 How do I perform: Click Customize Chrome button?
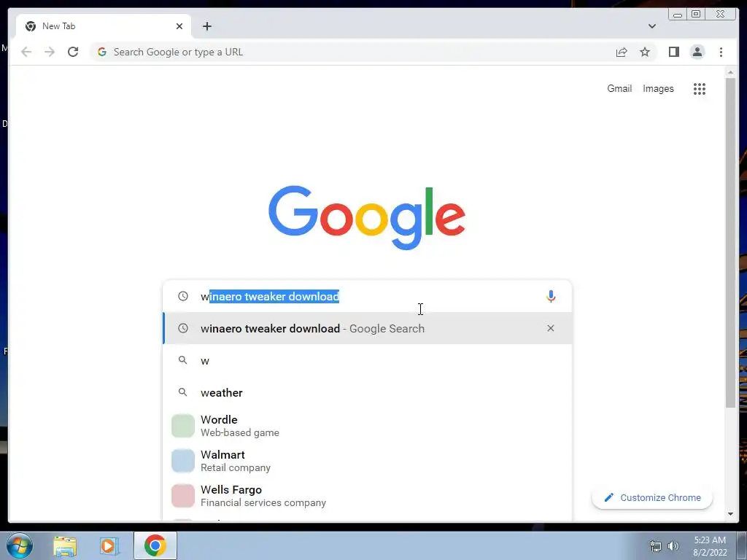[652, 497]
